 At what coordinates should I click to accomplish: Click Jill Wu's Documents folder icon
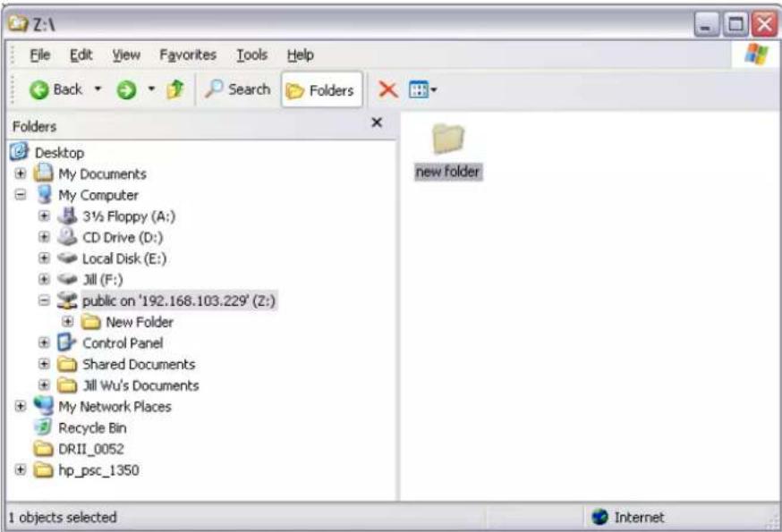(x=67, y=385)
